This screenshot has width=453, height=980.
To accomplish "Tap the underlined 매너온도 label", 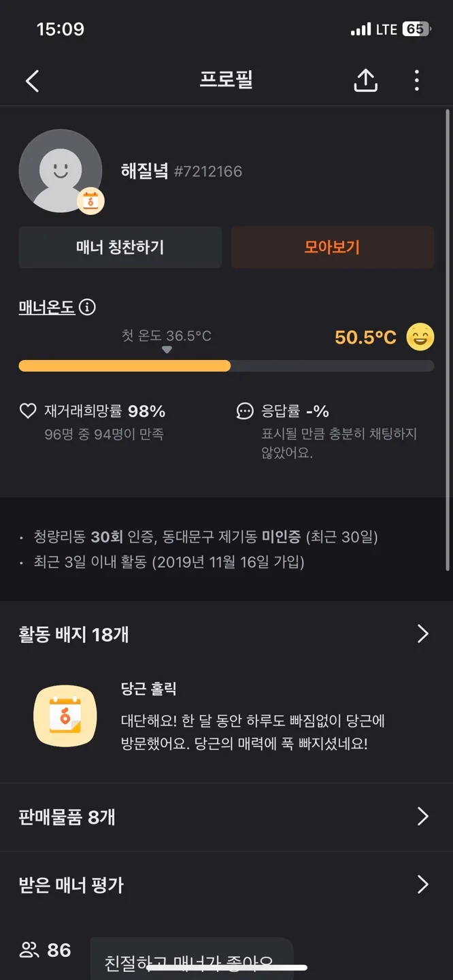I will (47, 307).
